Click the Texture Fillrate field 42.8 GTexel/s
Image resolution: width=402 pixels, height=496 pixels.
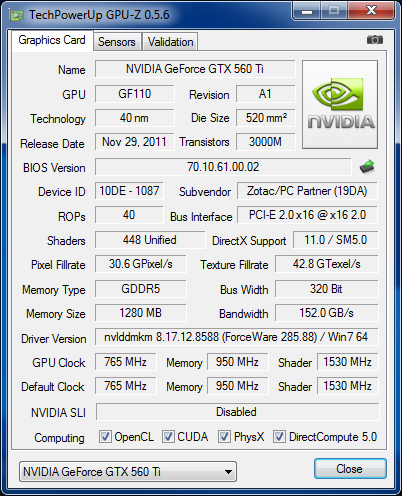click(327, 264)
